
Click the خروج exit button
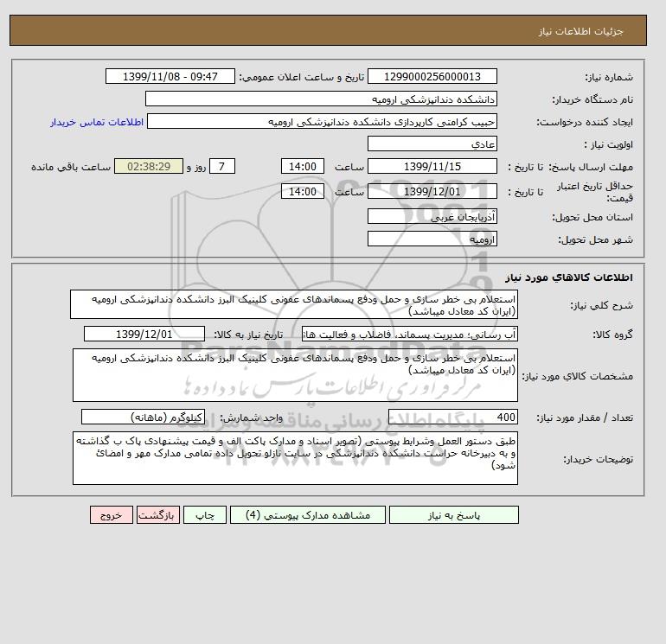(x=112, y=515)
